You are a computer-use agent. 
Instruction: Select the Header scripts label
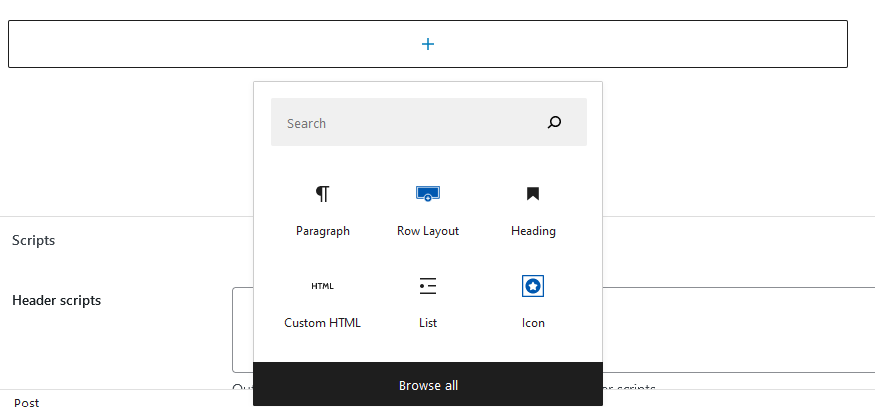(x=56, y=300)
